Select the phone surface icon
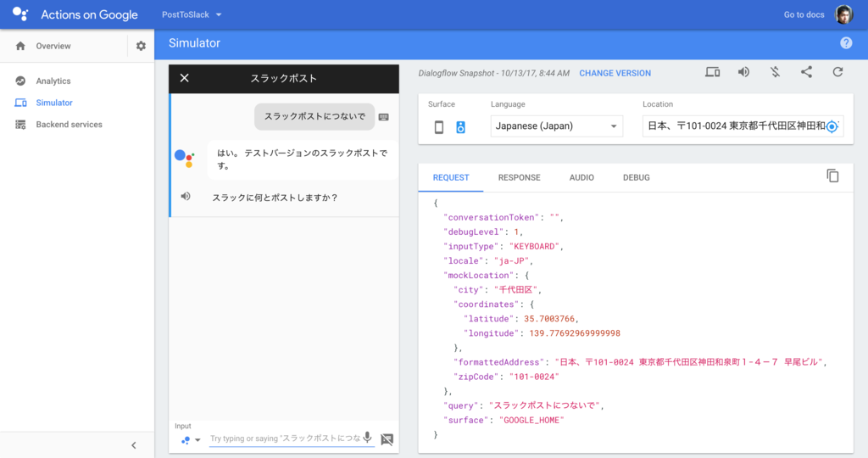Image resolution: width=868 pixels, height=458 pixels. [x=439, y=127]
